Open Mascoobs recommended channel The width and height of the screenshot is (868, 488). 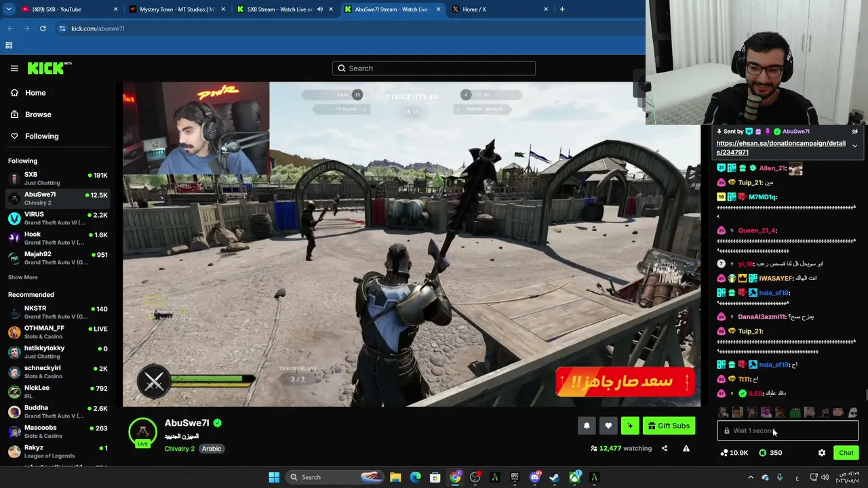(58, 432)
